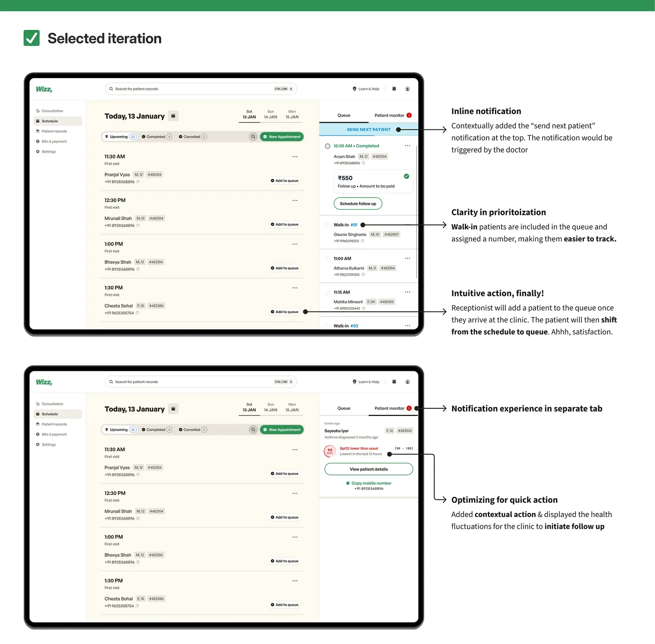Select the 11:15 AM queue entry radio
Viewport: 655px width, 644px height.
coord(327,292)
